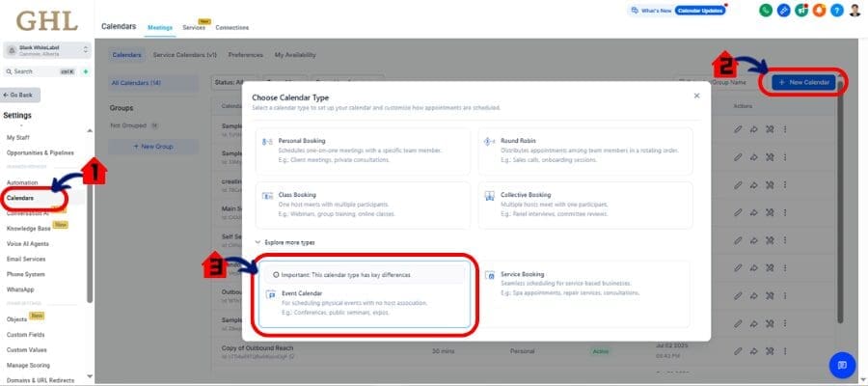Open the orange notifications bell icon
This screenshot has height=386, width=868.
(819, 10)
